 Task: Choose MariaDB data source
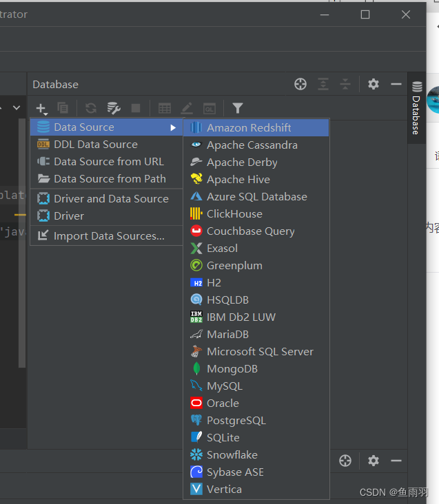click(256, 335)
